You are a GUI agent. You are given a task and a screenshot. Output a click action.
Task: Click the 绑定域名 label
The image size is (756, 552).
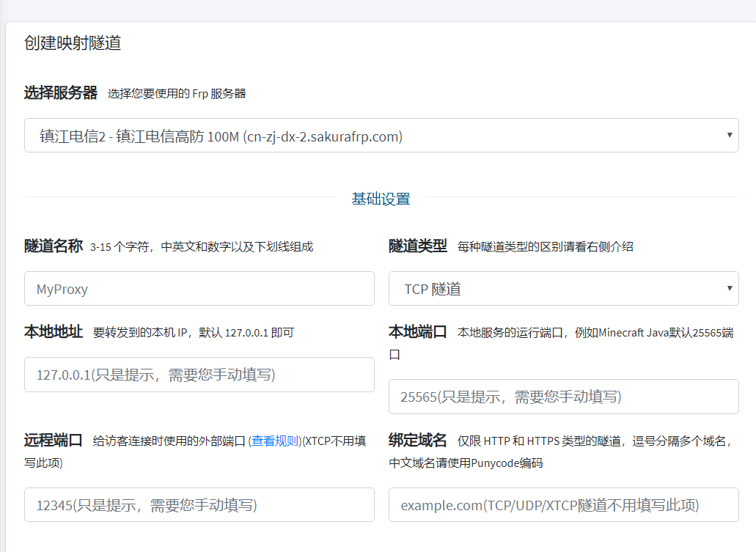tap(418, 440)
